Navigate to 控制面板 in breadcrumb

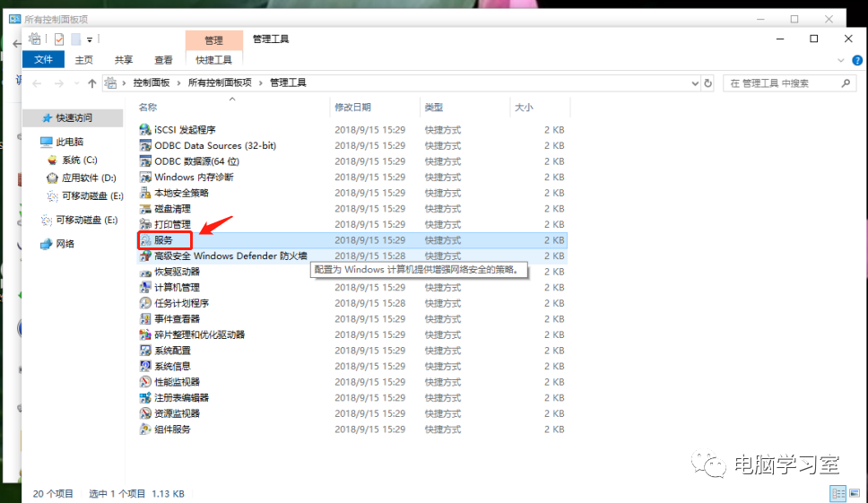[152, 83]
